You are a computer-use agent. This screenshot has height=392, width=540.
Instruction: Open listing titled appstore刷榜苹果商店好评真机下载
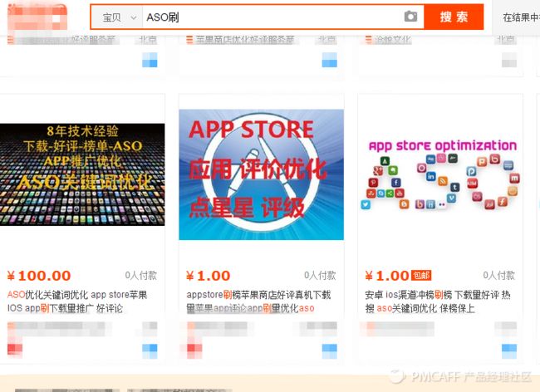(x=258, y=301)
